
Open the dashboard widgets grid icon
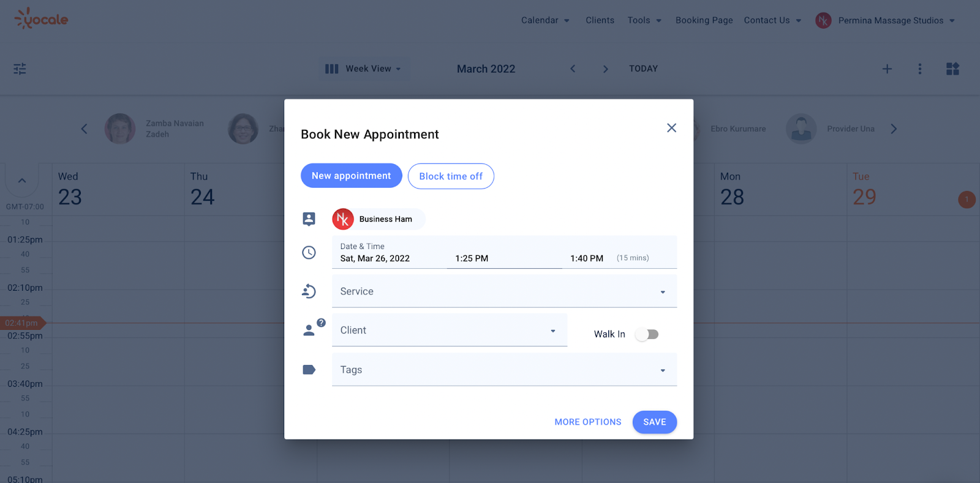pos(952,69)
